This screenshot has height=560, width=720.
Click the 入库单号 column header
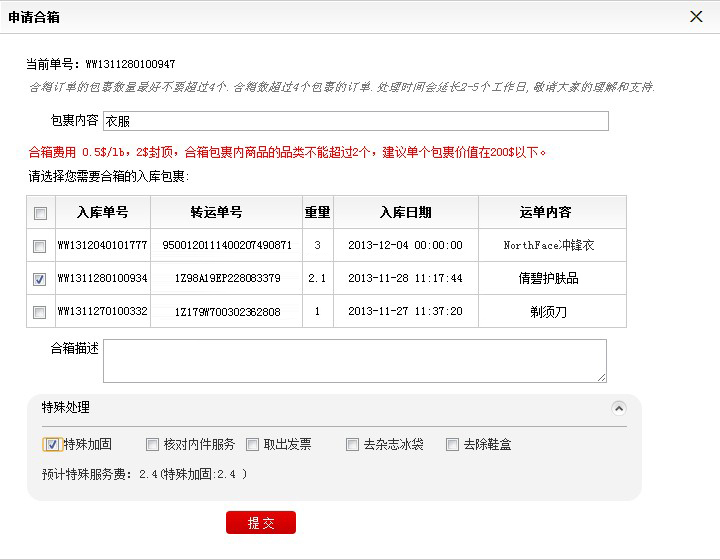102,212
